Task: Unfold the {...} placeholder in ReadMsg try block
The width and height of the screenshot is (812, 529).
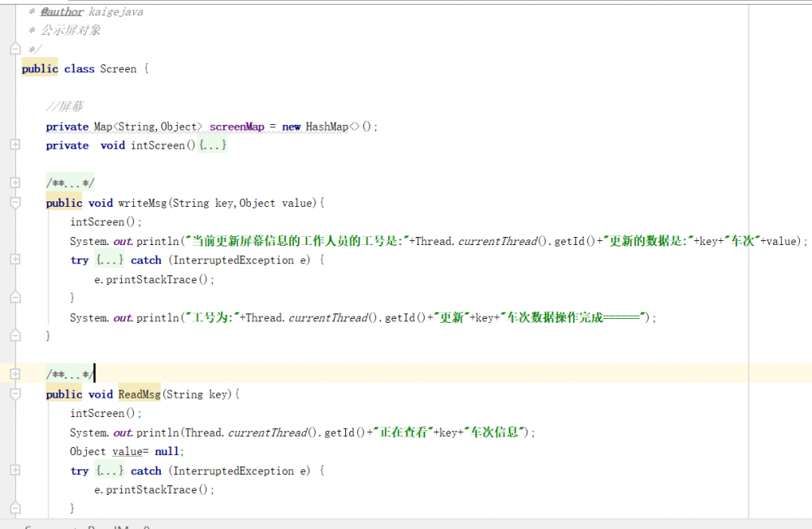Action: point(110,471)
